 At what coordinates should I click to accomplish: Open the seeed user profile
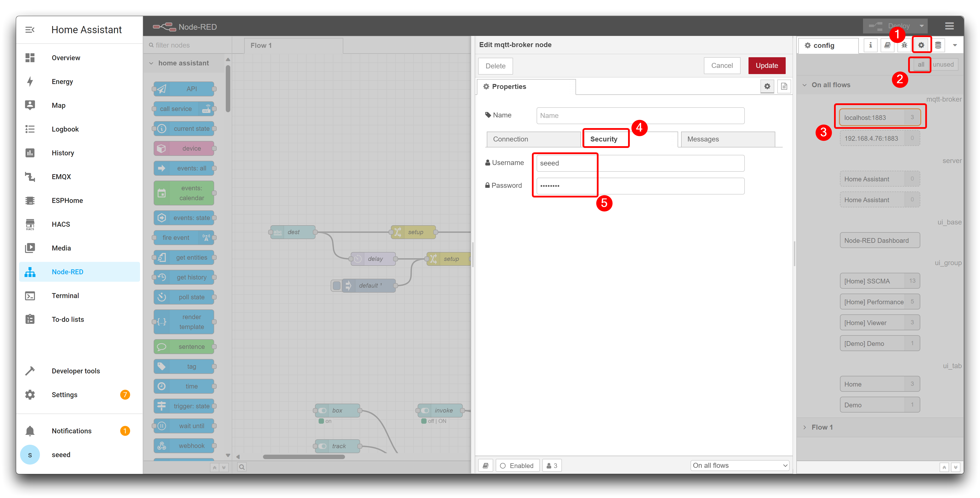[x=80, y=455]
